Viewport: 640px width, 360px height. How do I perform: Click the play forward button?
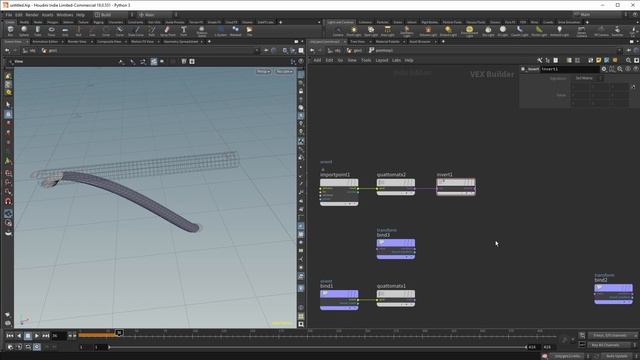pos(37,336)
